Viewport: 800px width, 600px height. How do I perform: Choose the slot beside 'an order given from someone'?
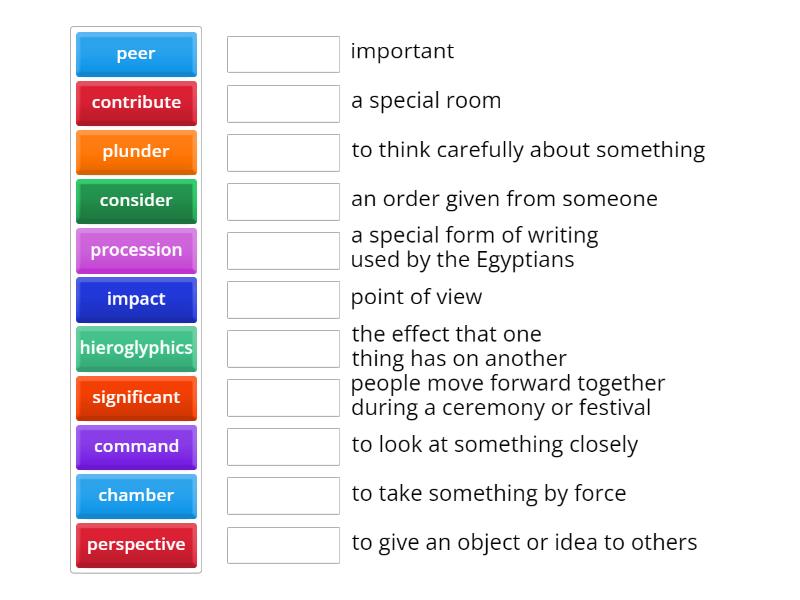283,201
